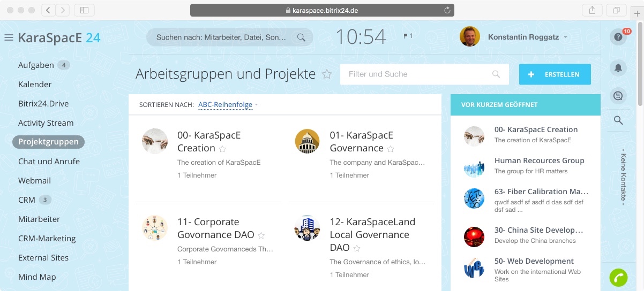Image resolution: width=644 pixels, height=291 pixels.
Task: Open the chat messenger icon in right panel
Action: (618, 96)
